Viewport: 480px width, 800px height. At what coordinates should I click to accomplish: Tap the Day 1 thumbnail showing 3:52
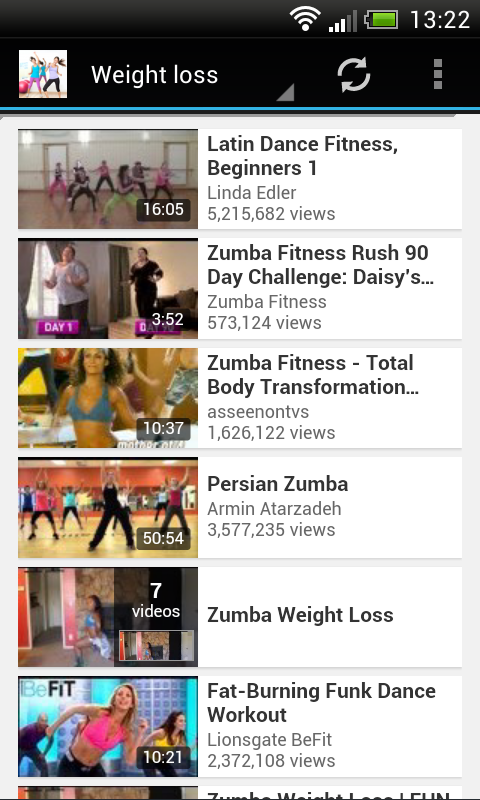pos(108,288)
